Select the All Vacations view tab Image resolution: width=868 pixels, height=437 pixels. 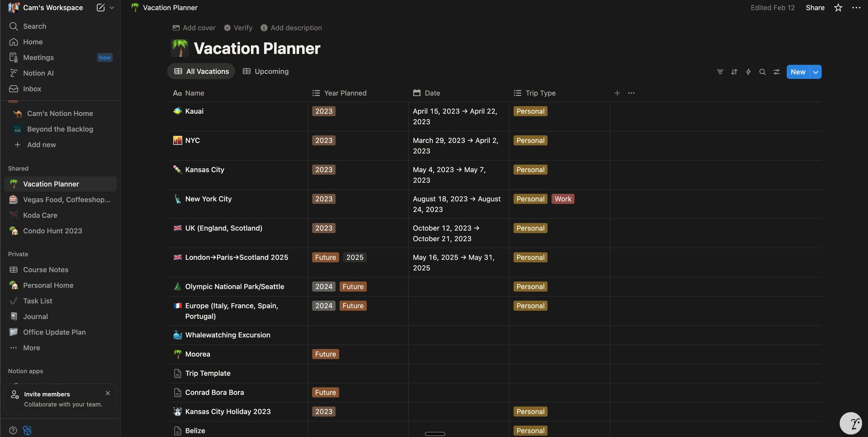[201, 71]
